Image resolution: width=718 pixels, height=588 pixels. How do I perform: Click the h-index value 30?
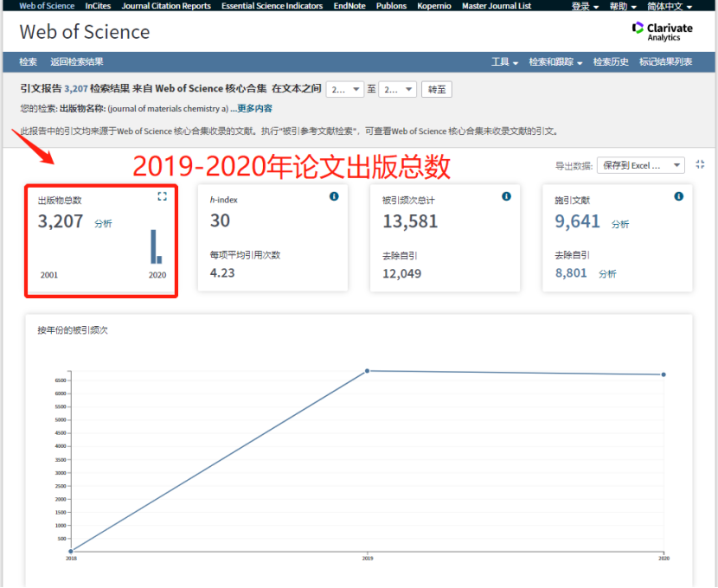(x=220, y=221)
